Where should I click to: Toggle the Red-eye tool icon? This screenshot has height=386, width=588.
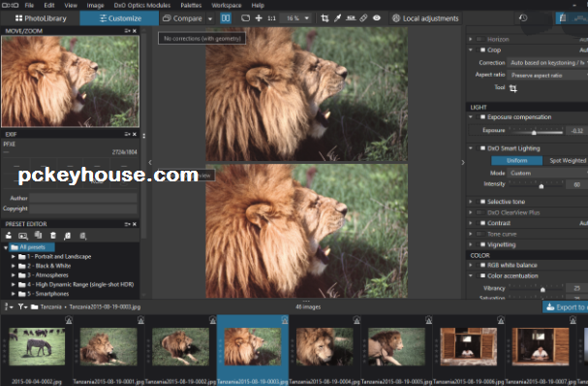(x=377, y=18)
